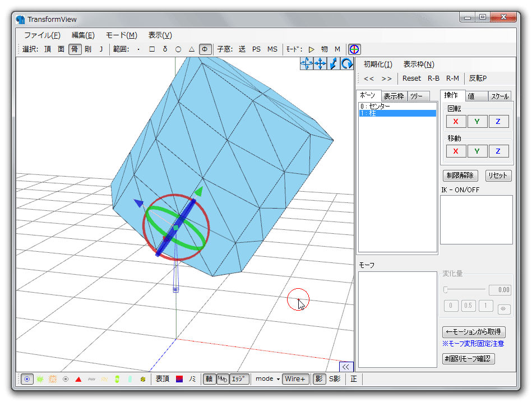The image size is (532, 402).
Task: Toggle M mode button
Action: click(x=337, y=49)
